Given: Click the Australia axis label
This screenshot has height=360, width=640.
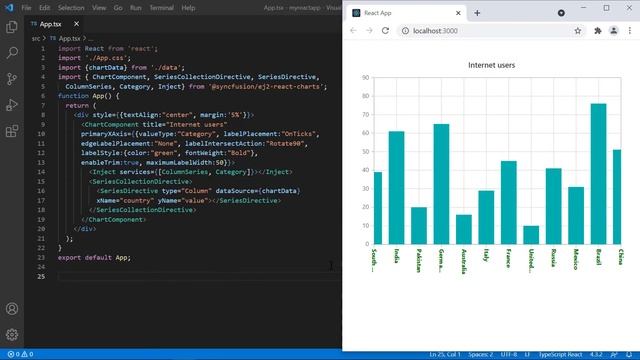Looking at the screenshot, I should point(464,261).
